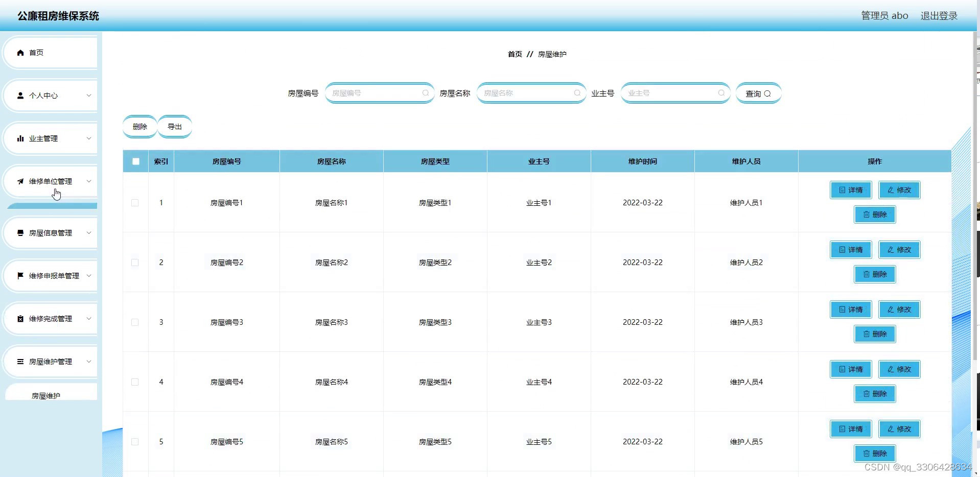Click the bar chart icon for 业主管理

(20, 138)
